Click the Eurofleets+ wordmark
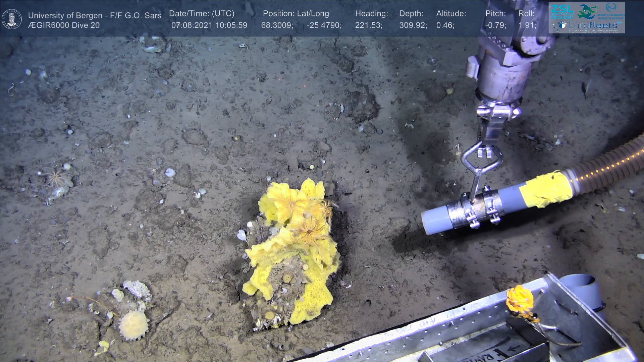The height and width of the screenshot is (362, 644). (594, 25)
